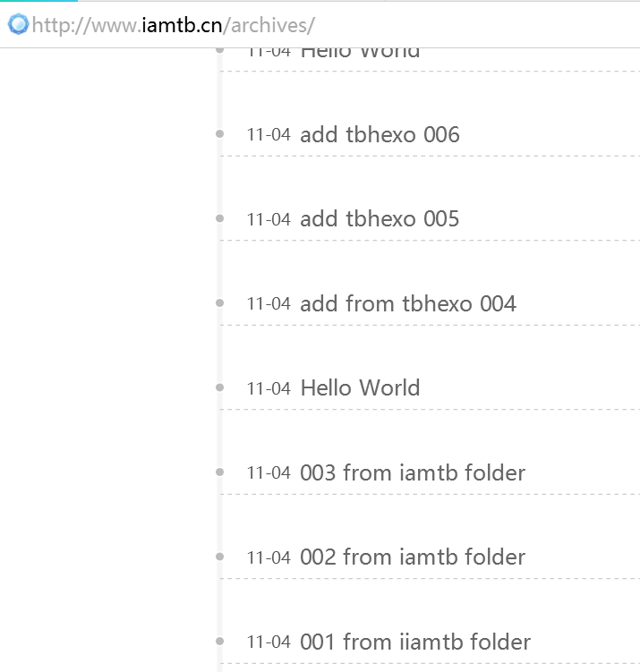This screenshot has height=672, width=640.
Task: Click timeline dot beside 'add tbhexo 006'
Action: tap(220, 134)
